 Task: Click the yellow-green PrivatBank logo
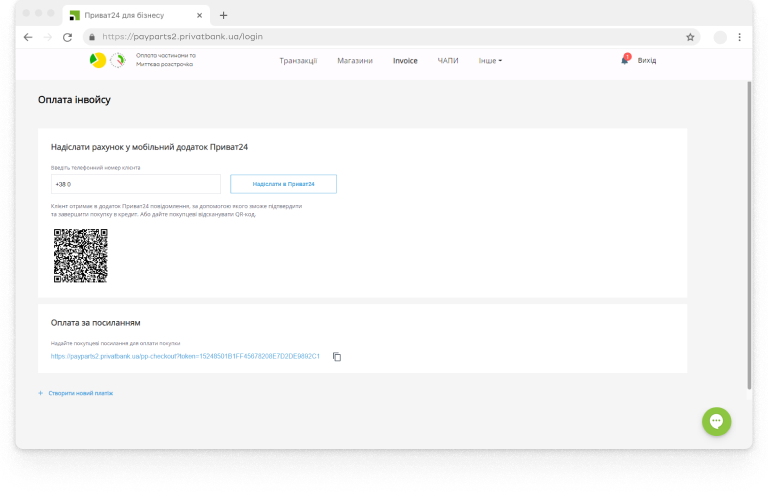point(96,60)
